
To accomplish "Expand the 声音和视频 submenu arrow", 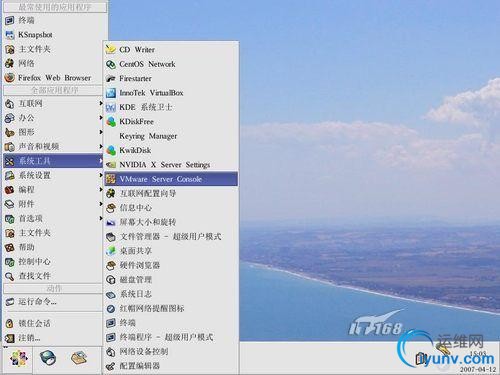I will [100, 146].
